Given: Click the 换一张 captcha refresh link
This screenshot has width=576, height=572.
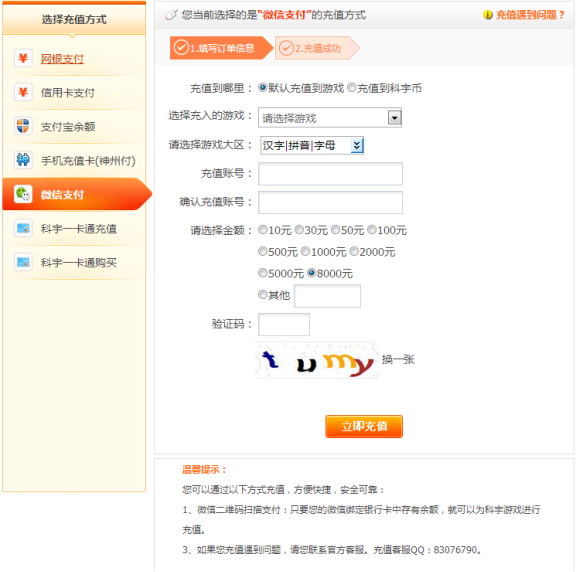Looking at the screenshot, I should coord(398,360).
